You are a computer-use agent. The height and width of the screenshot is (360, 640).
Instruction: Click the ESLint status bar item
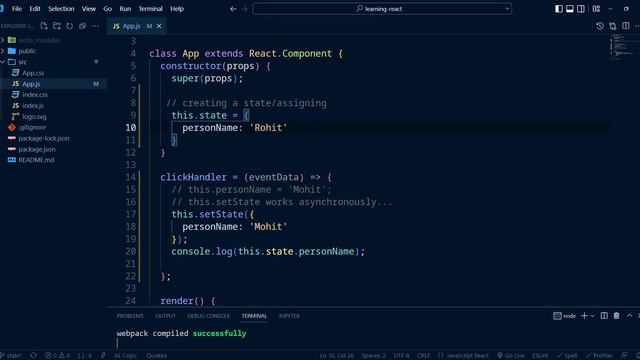click(540, 356)
